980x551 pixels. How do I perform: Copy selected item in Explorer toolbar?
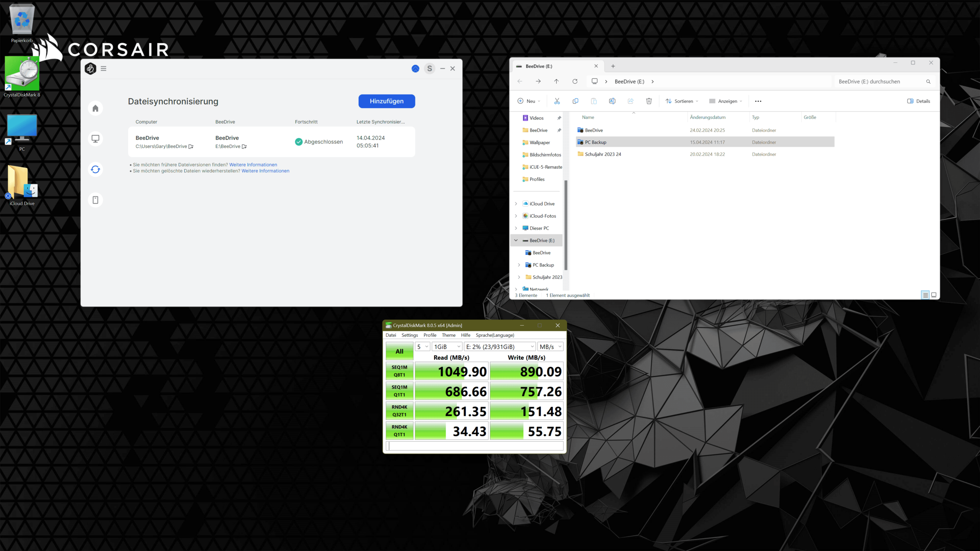pyautogui.click(x=575, y=101)
